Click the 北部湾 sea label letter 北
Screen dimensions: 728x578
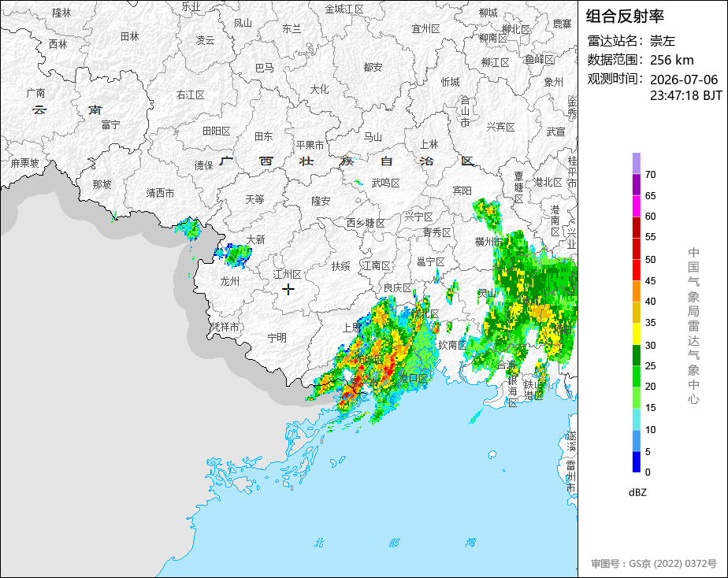point(318,543)
